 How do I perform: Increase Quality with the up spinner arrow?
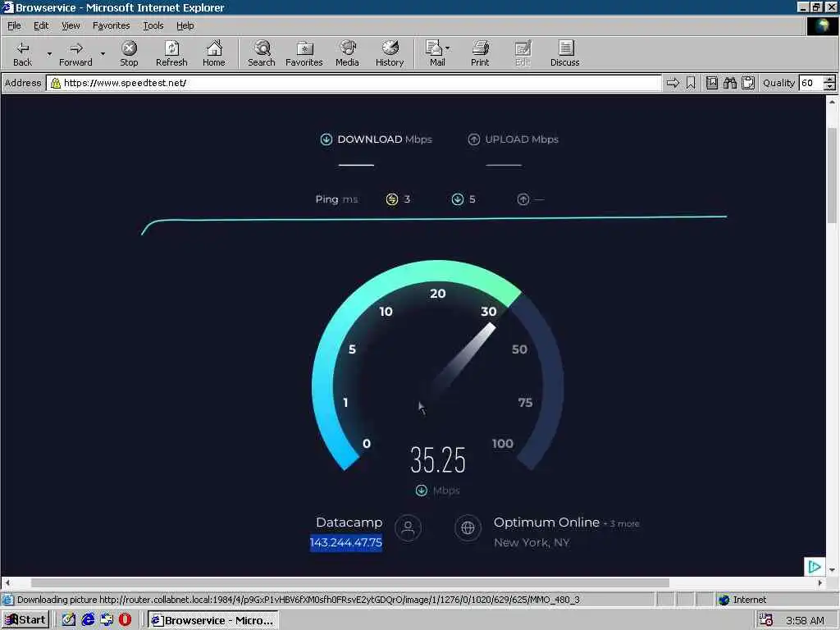tap(830, 80)
